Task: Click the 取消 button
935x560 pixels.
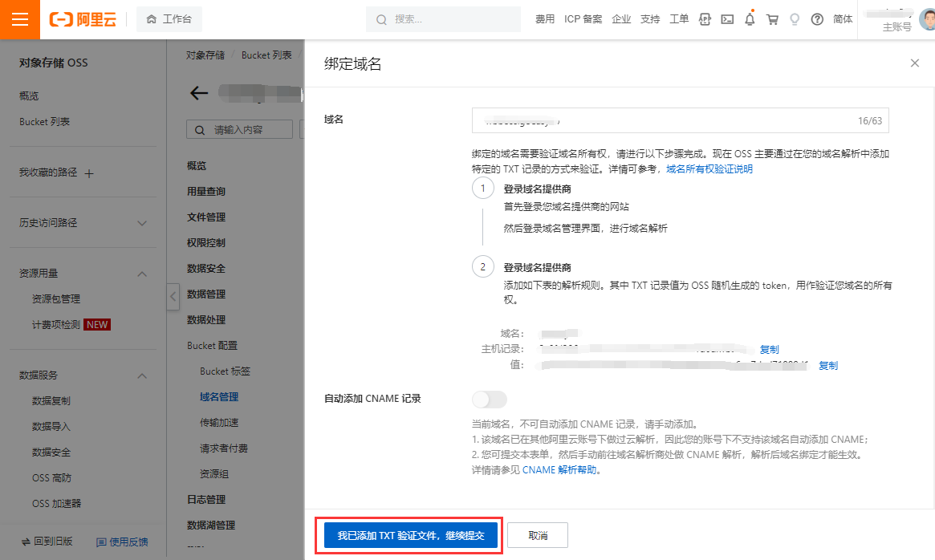Action: [538, 535]
